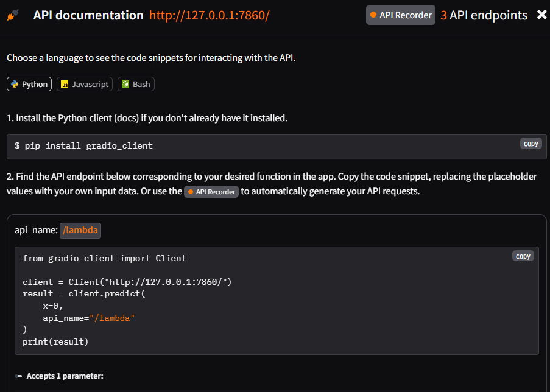The width and height of the screenshot is (550, 392).
Task: Select the Python language tab
Action: click(29, 84)
